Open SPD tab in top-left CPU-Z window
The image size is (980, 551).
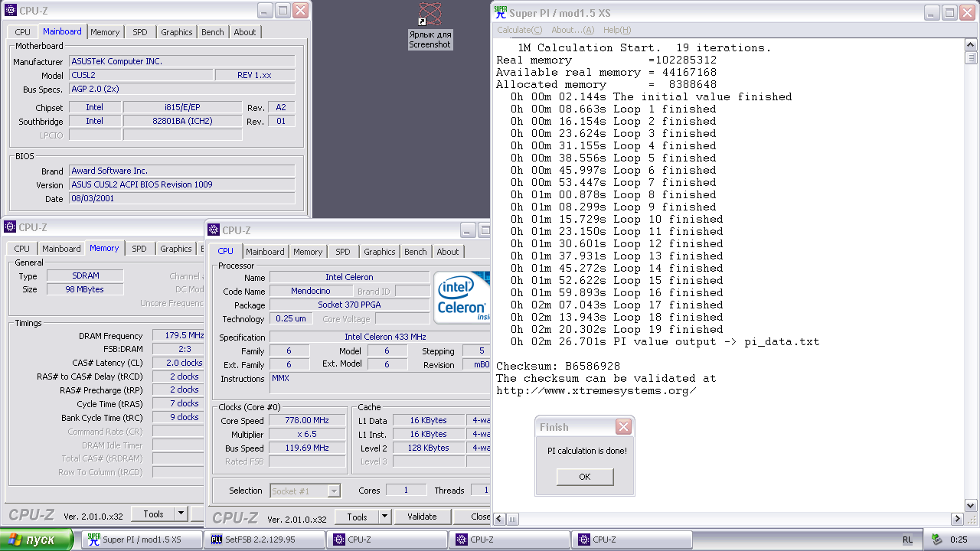point(140,32)
